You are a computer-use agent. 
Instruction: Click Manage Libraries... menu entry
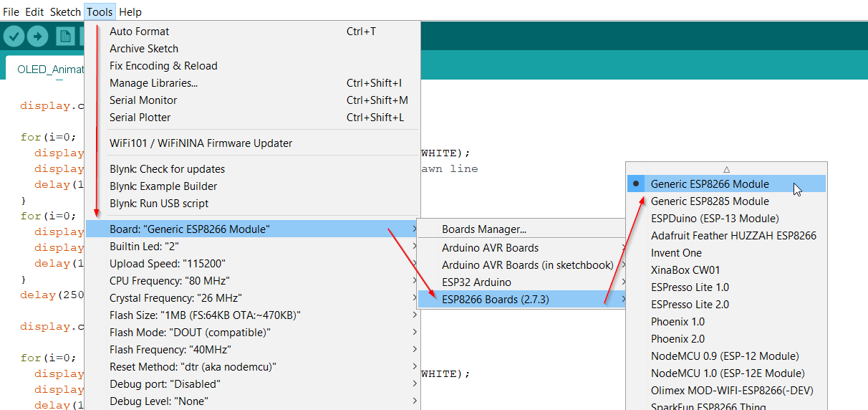(153, 83)
